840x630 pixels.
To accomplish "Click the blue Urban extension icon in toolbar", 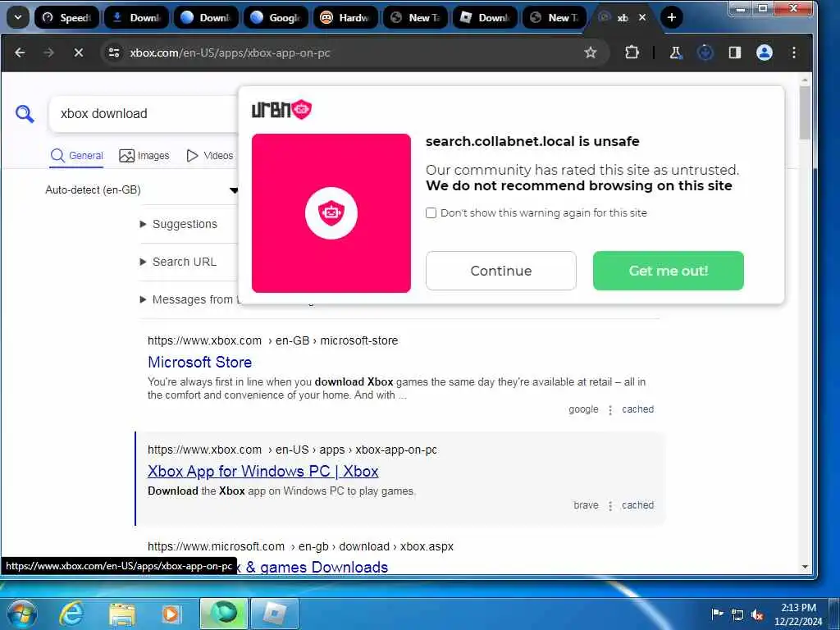I will click(x=705, y=52).
